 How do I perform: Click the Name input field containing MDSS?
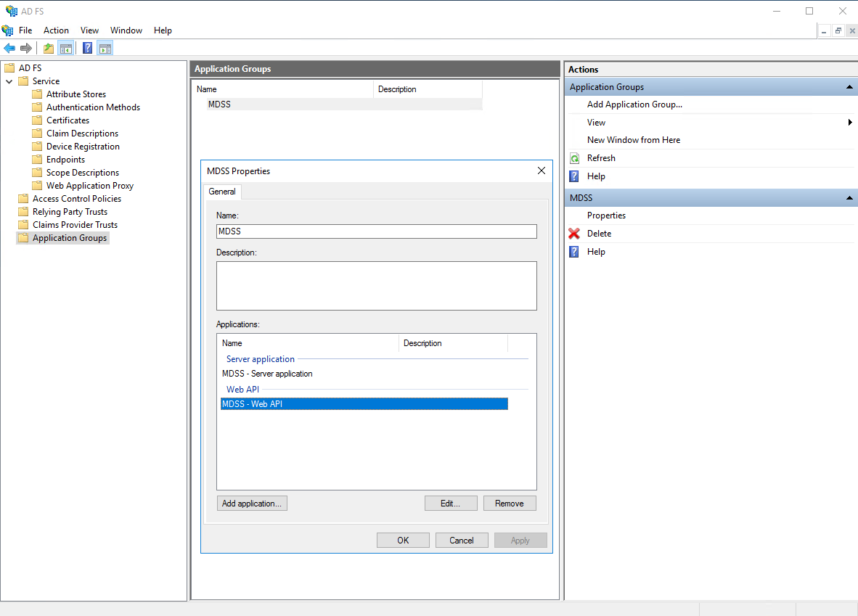(x=377, y=231)
